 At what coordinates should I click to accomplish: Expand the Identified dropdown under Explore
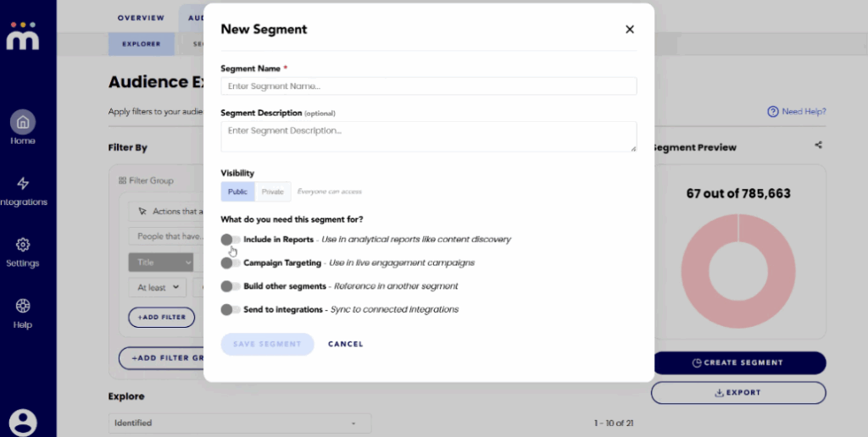(239, 423)
